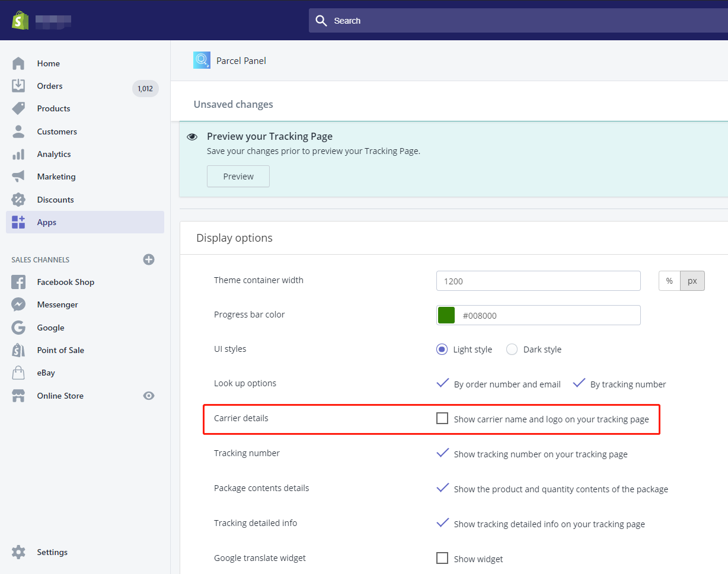The height and width of the screenshot is (574, 728).
Task: Uncheck By tracking number lookup option
Action: (x=579, y=384)
